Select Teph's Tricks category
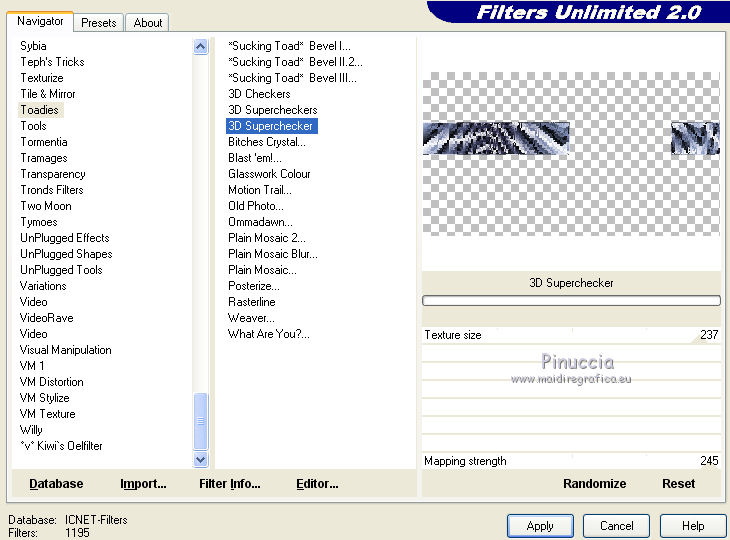 52,62
